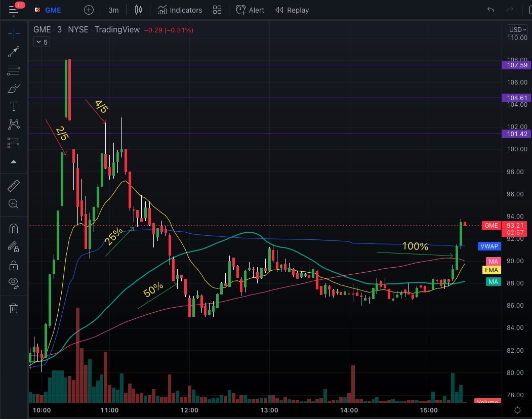Select the Text annotation tool
The image size is (532, 419).
pyautogui.click(x=14, y=106)
